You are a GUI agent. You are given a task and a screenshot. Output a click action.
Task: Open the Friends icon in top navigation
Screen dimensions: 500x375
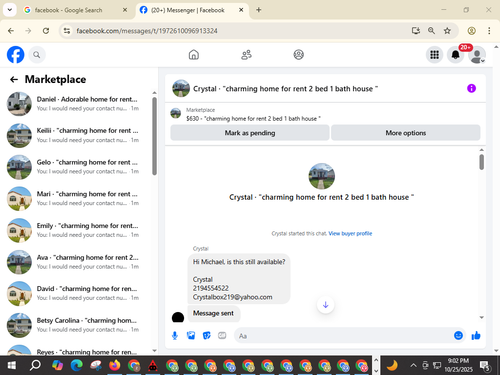[246, 55]
